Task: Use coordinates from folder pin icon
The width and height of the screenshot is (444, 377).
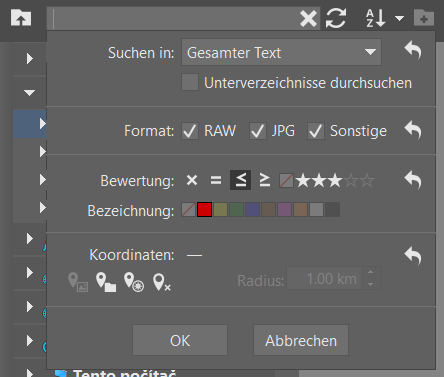Action: coord(106,282)
